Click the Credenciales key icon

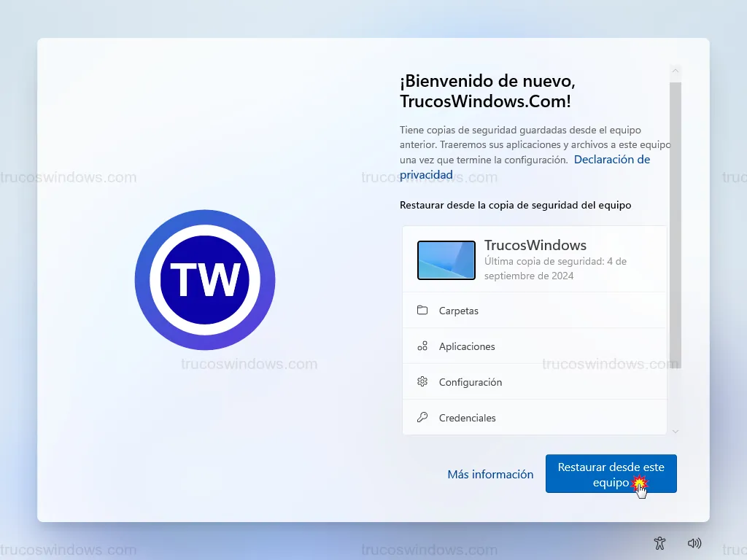[422, 418]
